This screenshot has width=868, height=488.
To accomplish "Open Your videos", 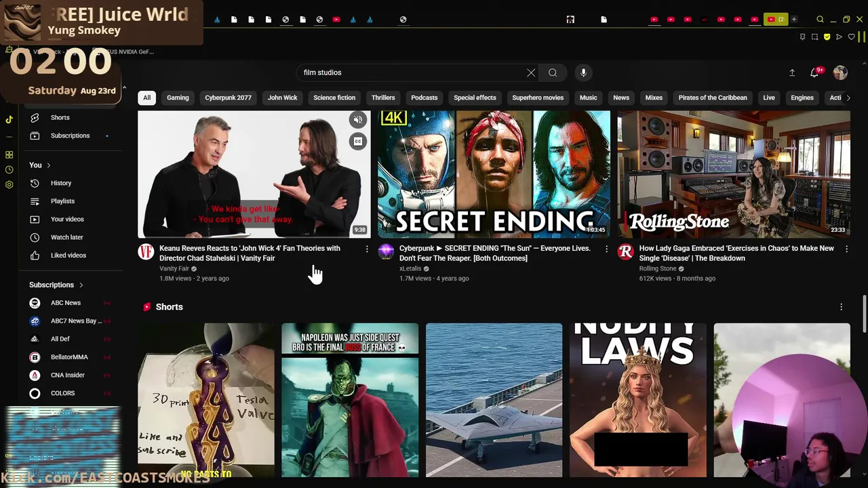I will 67,219.
